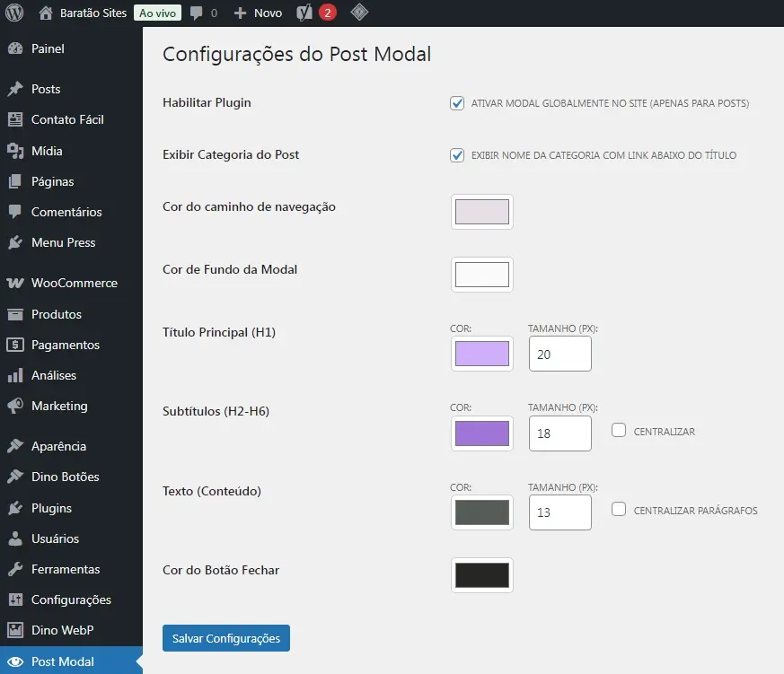Screen dimensions: 784x674
Task: Click the diamond icon in admin bar
Action: click(358, 13)
